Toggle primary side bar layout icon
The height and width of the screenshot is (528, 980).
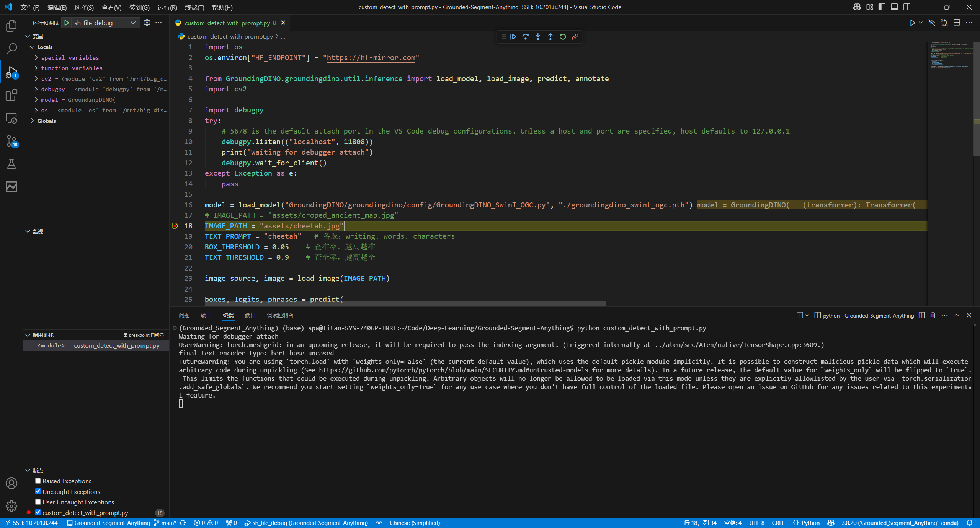(x=882, y=7)
